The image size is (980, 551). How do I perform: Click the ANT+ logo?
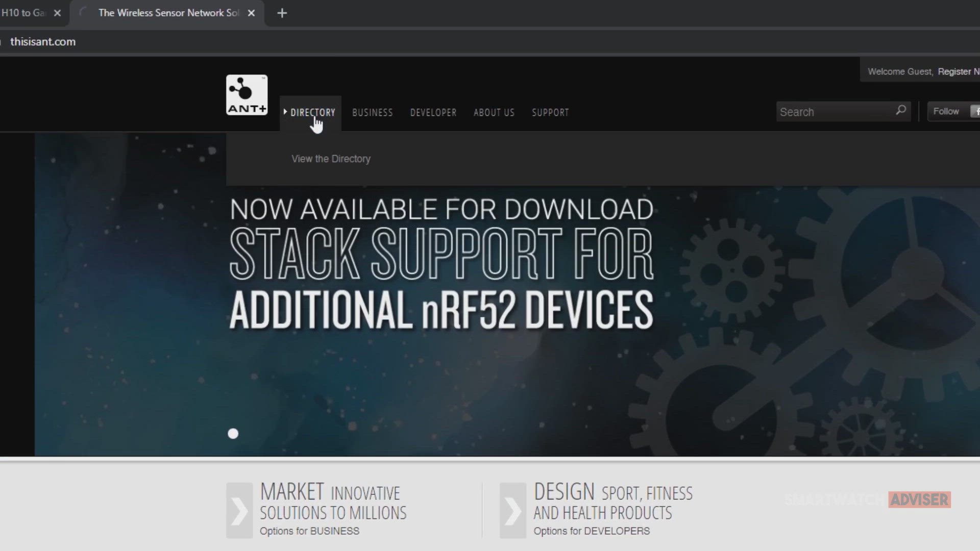coord(247,95)
